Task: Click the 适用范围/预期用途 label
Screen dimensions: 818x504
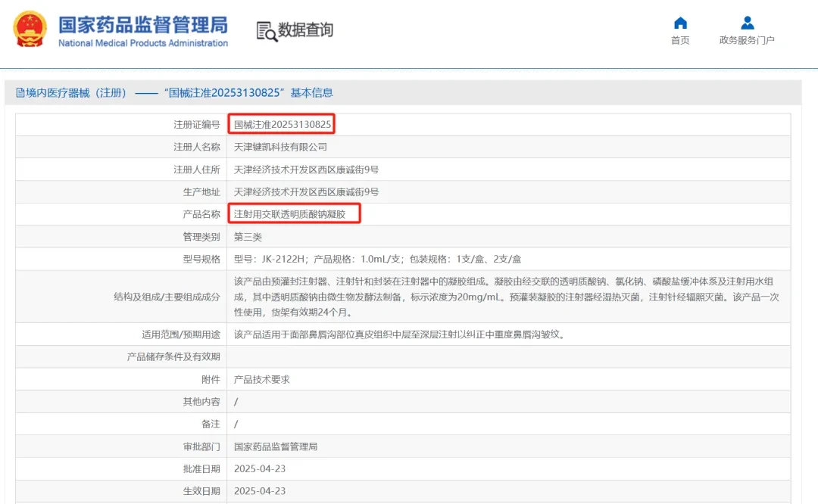Action: point(181,334)
